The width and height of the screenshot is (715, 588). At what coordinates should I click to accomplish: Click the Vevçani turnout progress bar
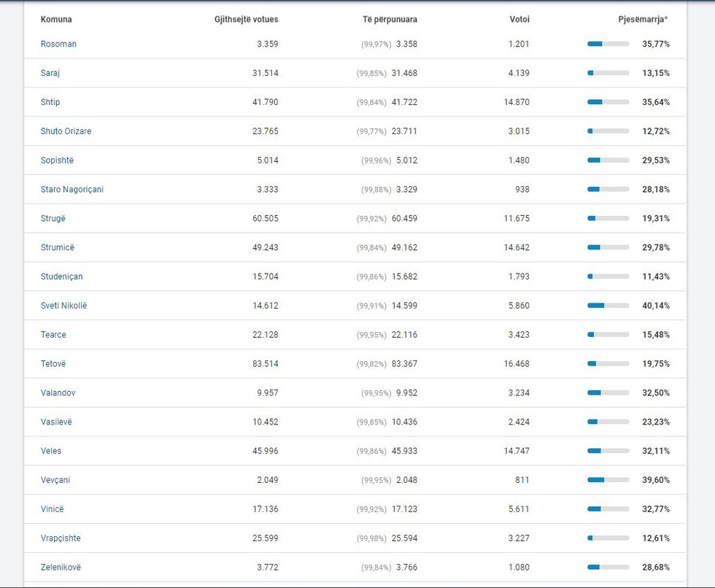pos(608,480)
